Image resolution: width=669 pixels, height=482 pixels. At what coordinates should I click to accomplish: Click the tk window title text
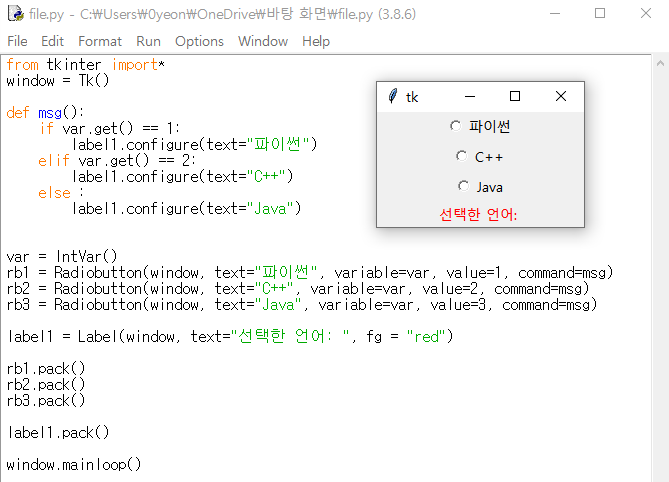412,97
